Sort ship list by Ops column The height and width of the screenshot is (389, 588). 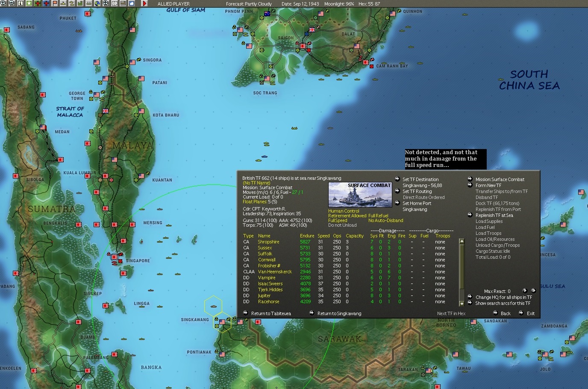click(x=337, y=236)
